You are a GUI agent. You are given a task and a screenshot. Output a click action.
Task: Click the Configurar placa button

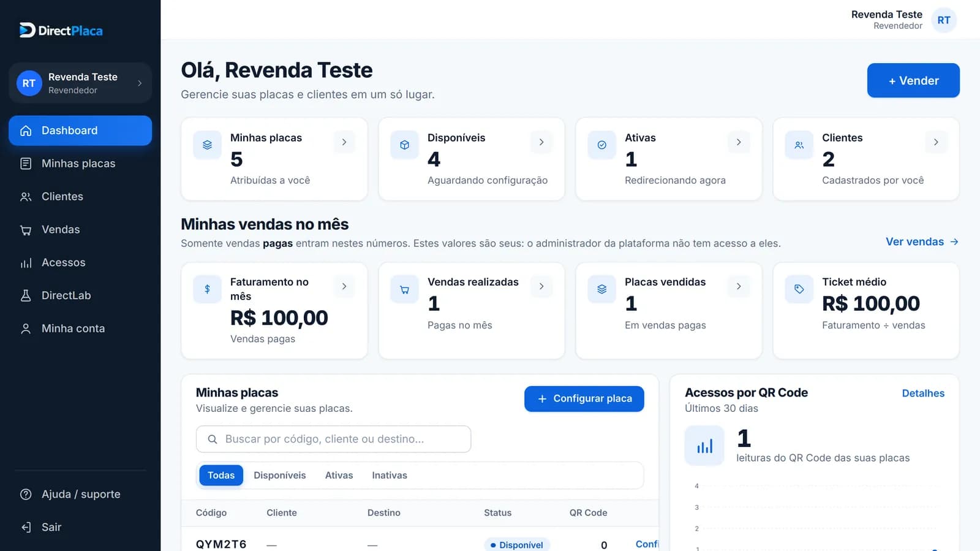tap(584, 398)
